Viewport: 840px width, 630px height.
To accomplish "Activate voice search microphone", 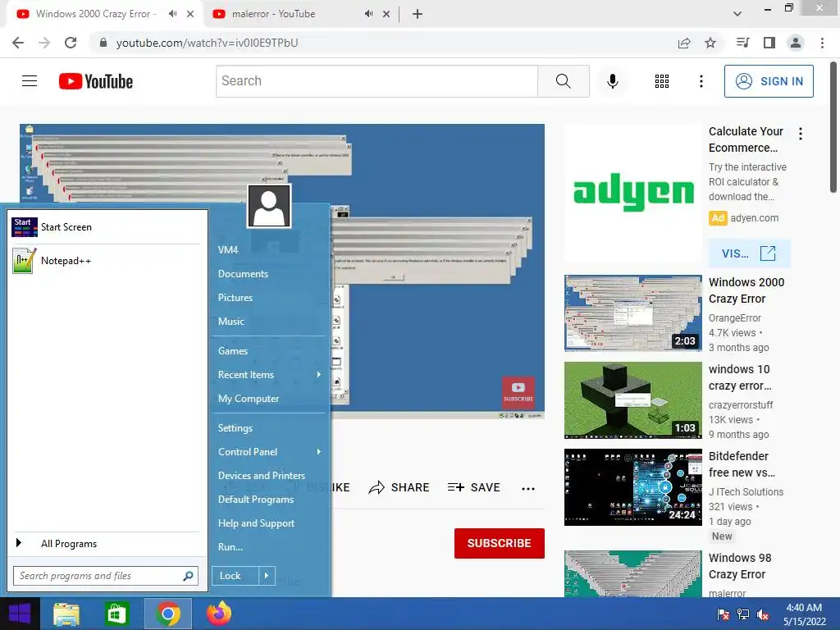I will point(612,81).
